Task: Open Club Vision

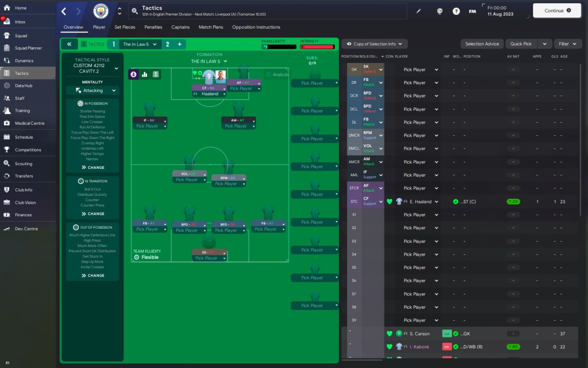Action: [x=25, y=202]
